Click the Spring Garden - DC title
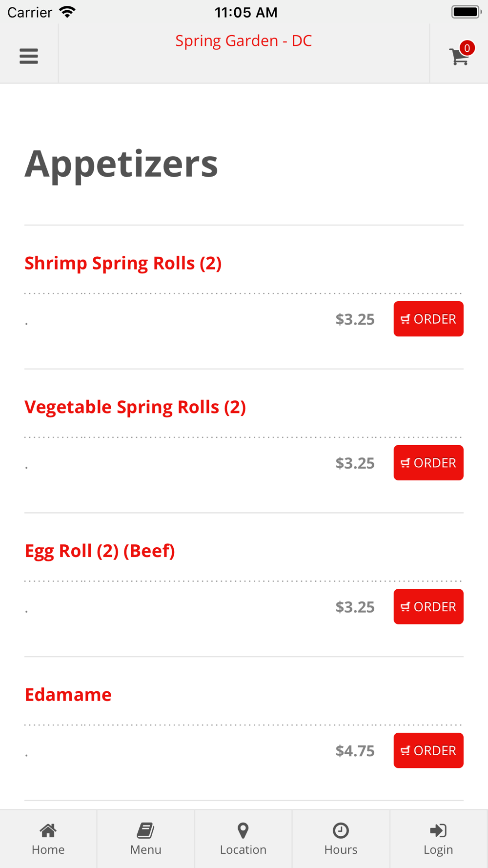 (x=244, y=41)
